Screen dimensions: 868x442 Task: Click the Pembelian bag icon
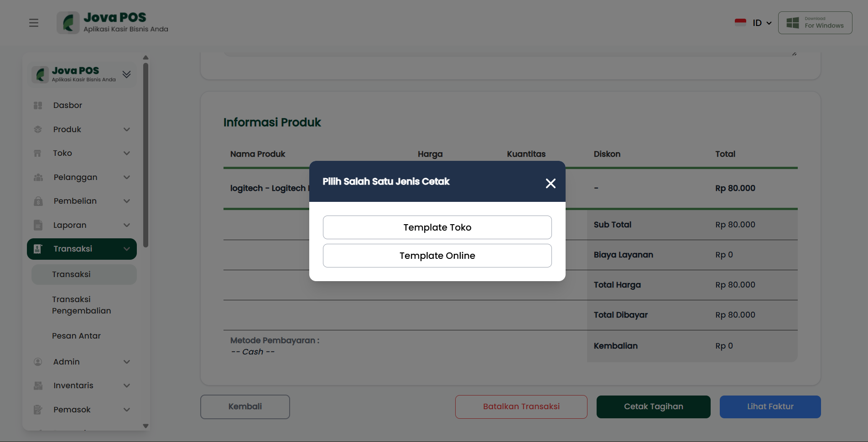point(38,201)
